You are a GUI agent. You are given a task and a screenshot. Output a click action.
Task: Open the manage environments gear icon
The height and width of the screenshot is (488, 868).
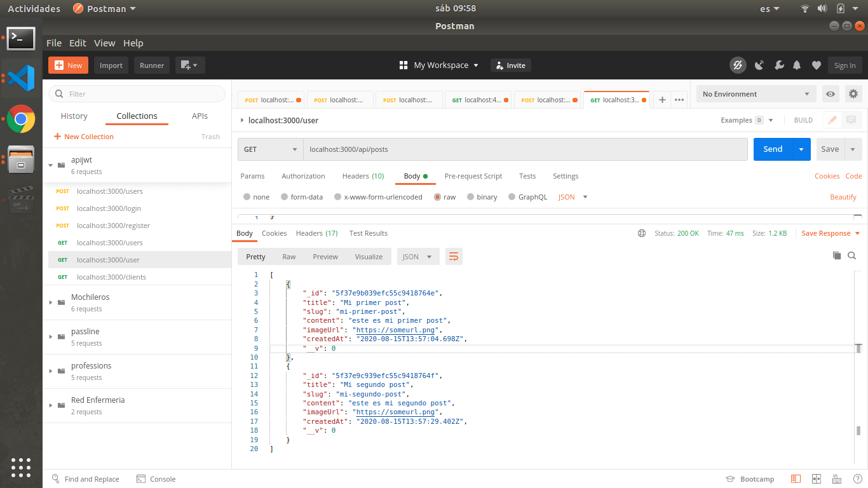pyautogui.click(x=853, y=94)
